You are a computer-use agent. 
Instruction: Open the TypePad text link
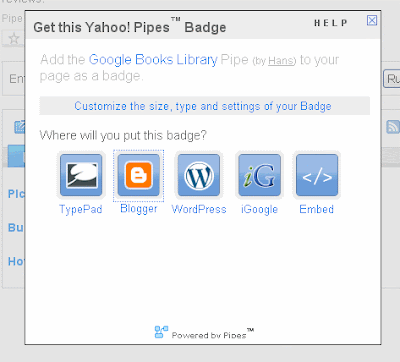(x=81, y=209)
